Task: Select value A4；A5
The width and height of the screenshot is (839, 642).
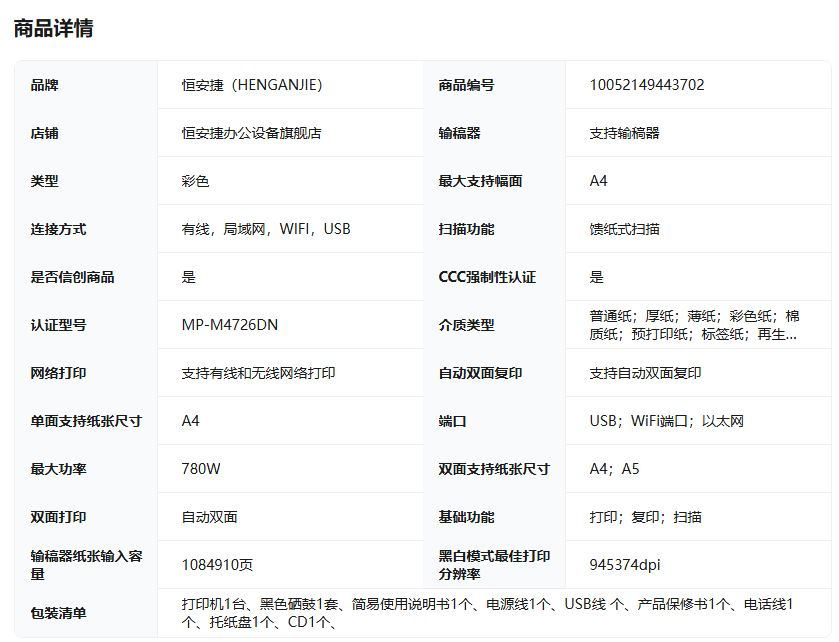Action: click(x=614, y=469)
